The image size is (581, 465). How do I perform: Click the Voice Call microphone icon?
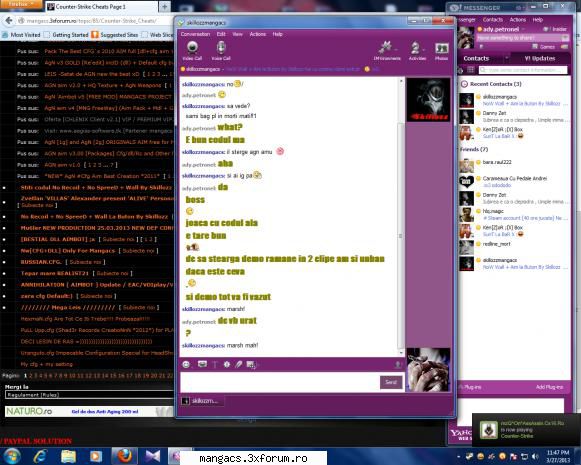pyautogui.click(x=221, y=50)
